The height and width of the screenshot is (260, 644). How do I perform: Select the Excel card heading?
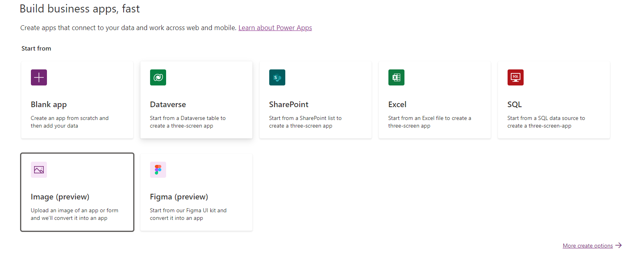pos(397,104)
